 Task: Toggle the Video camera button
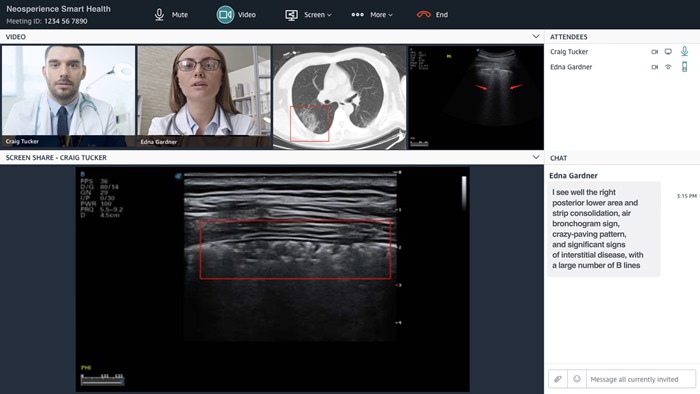tap(236, 15)
